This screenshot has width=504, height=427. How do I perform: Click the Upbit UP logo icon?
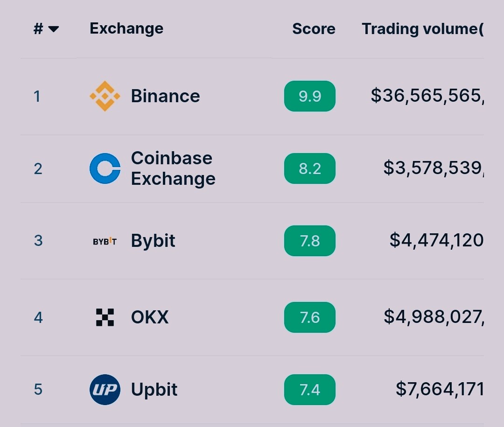pos(105,389)
